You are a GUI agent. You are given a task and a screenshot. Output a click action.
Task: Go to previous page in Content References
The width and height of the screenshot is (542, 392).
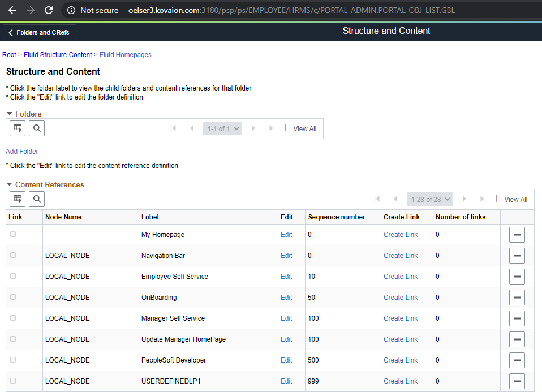[x=395, y=199]
